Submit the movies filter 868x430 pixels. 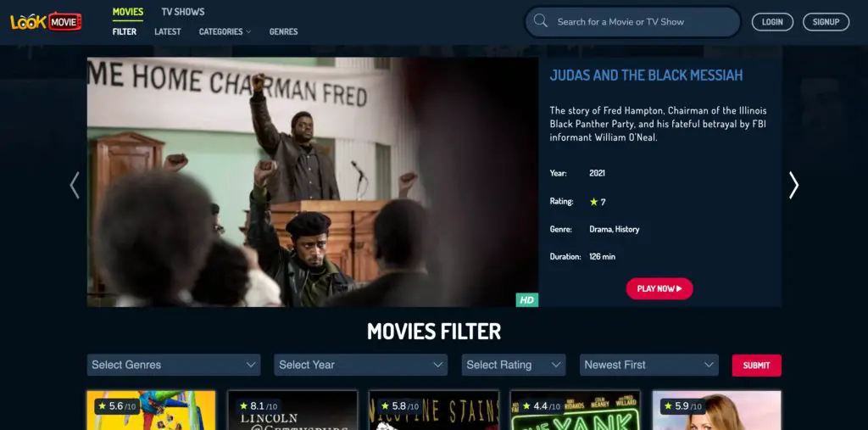tap(757, 366)
